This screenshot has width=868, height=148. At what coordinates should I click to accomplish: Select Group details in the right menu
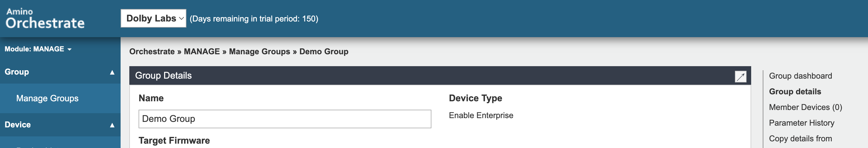[795, 92]
